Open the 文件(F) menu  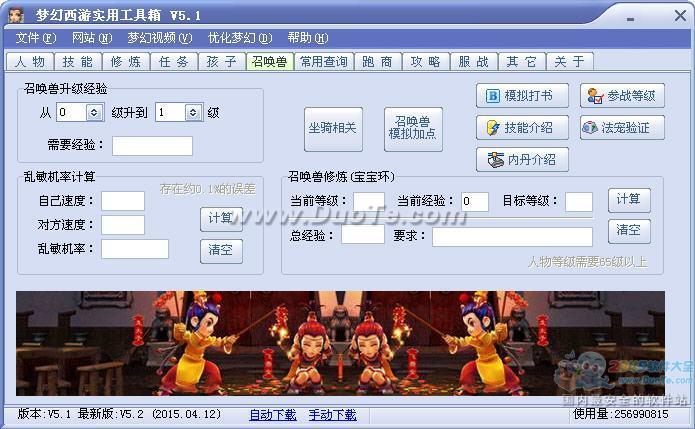36,38
